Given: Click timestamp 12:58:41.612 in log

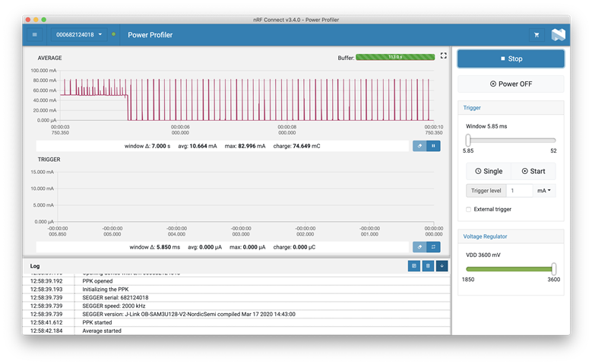Looking at the screenshot, I should click(46, 322).
